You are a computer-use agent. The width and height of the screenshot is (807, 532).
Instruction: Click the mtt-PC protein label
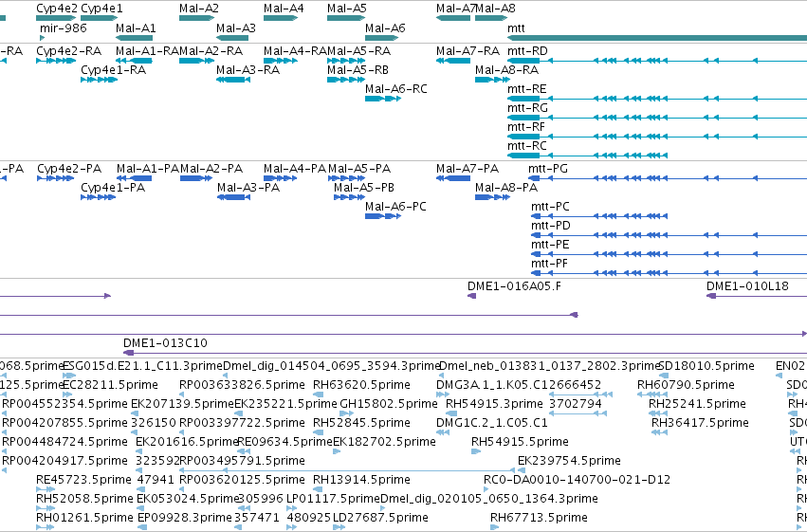click(550, 207)
